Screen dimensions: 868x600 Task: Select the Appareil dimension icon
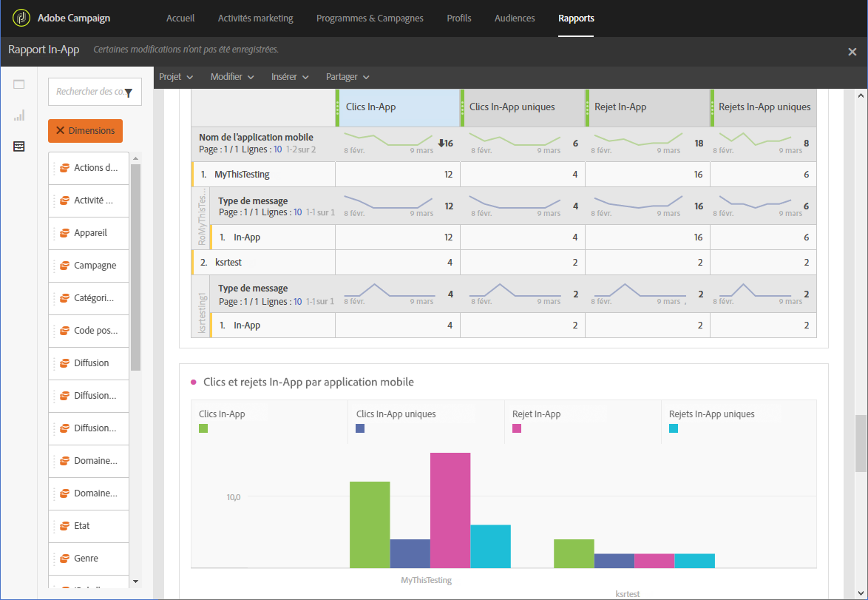(x=65, y=233)
